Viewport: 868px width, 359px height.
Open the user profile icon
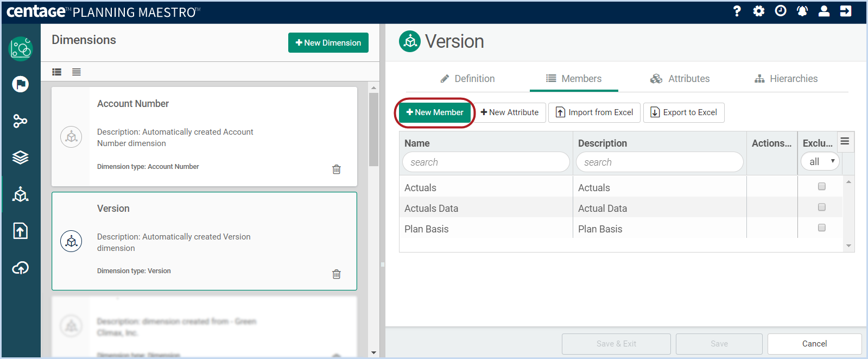pos(824,11)
